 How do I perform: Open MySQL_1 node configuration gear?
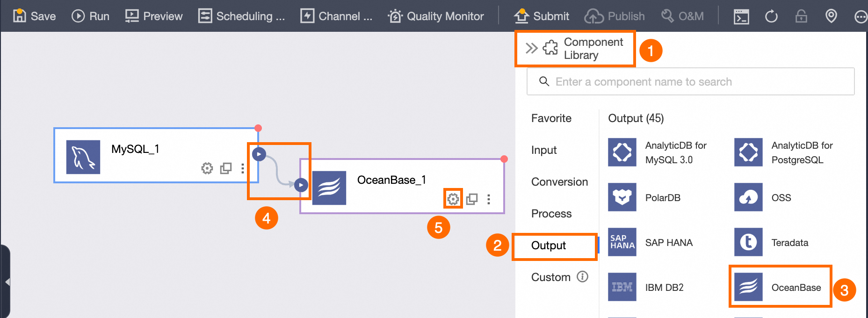click(207, 168)
